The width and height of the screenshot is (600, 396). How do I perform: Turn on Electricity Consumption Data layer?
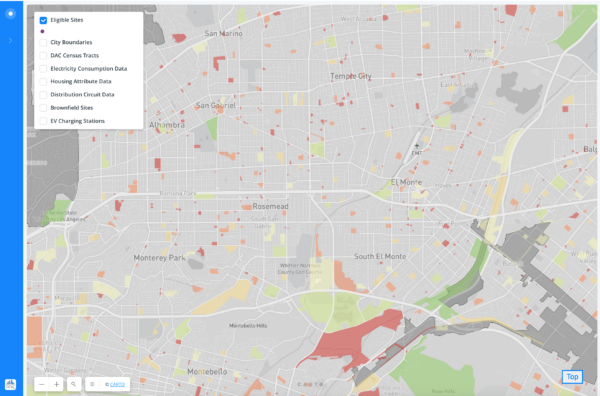[x=43, y=69]
